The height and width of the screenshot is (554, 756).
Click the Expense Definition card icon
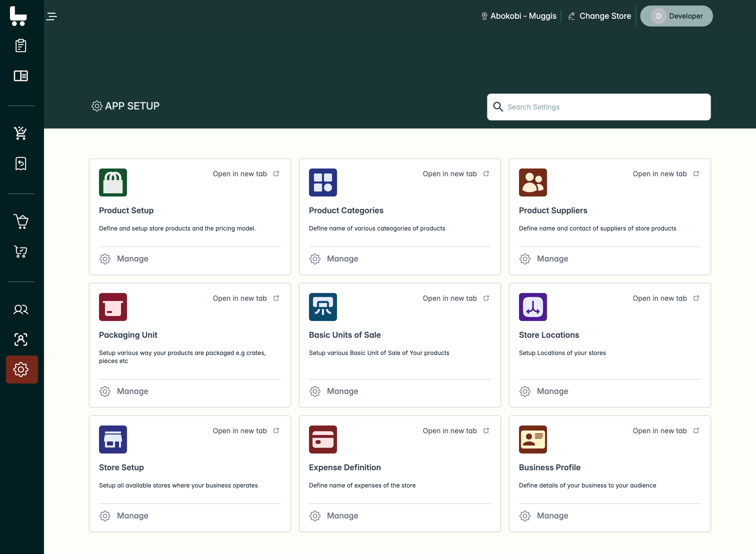click(323, 439)
